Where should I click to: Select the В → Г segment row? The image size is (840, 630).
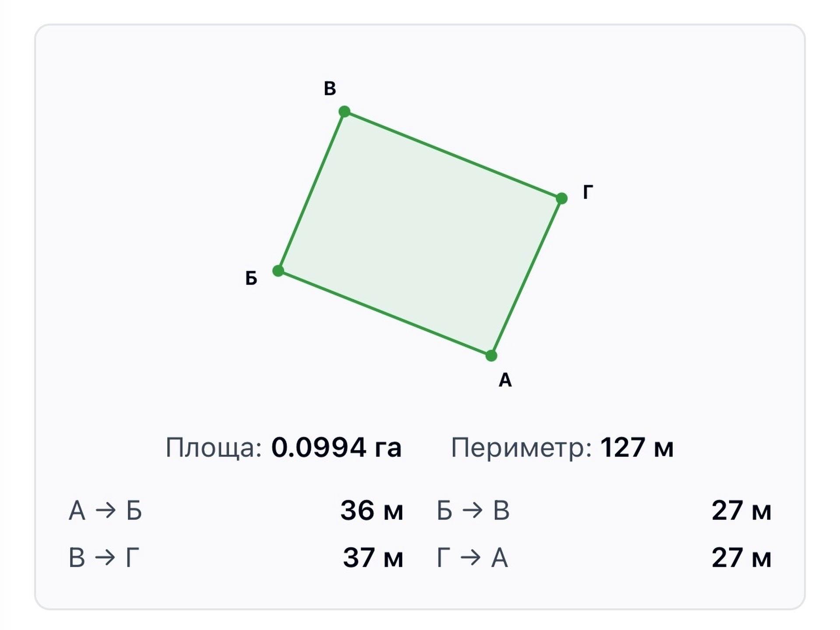(236, 558)
